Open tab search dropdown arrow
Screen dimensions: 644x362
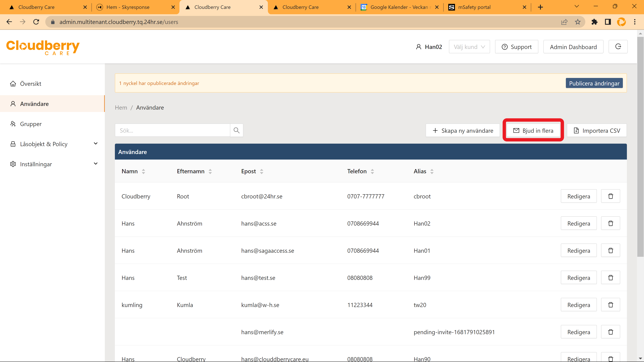pos(577,7)
